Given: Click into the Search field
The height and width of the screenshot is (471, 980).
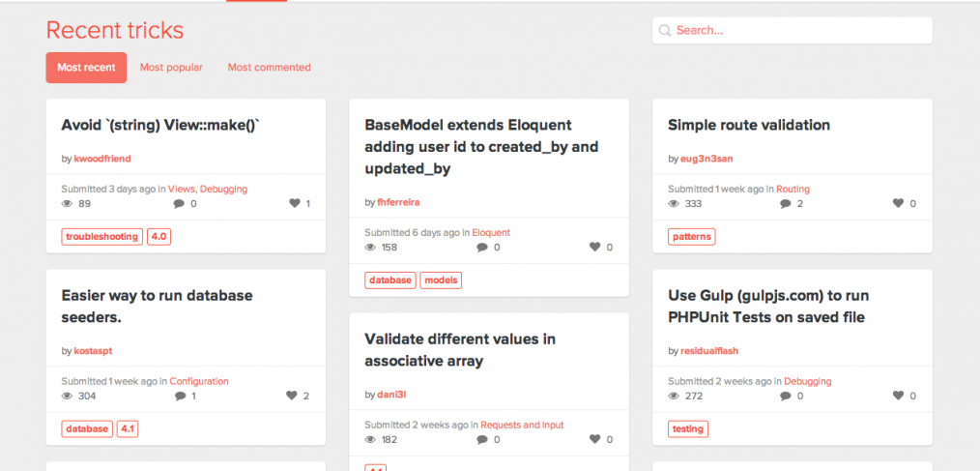Looking at the screenshot, I should click(793, 30).
